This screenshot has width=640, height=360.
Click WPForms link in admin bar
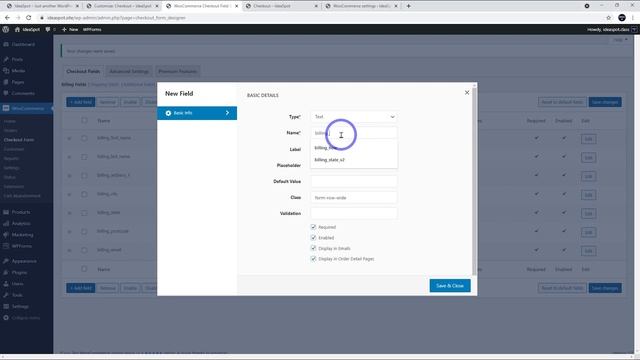[x=92, y=29]
